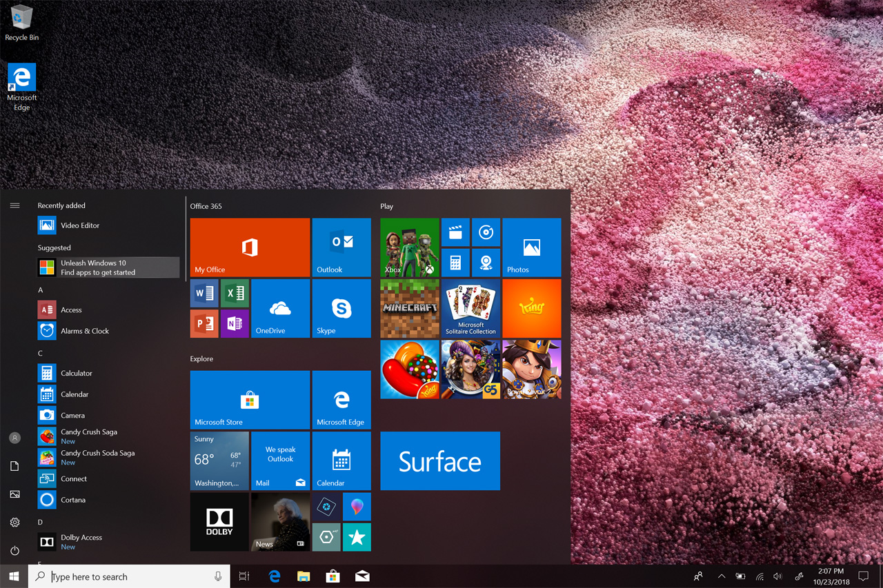Screen dimensions: 883x588
Task: Click the Windows Start button
Action: pos(14,576)
